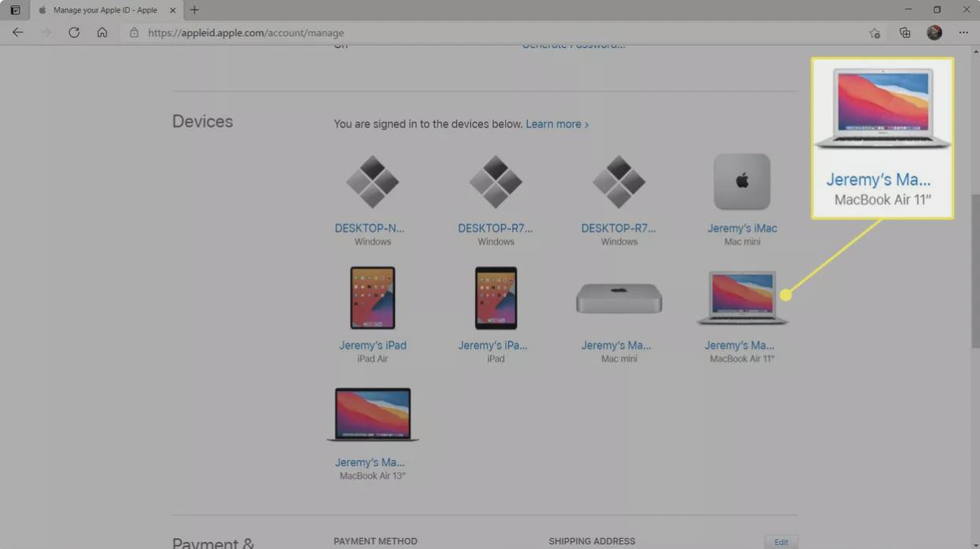
Task: Follow the Learn more link
Action: click(x=556, y=124)
